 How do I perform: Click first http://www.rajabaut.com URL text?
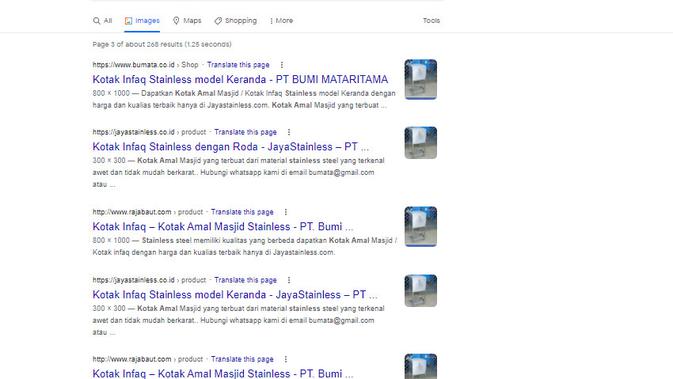point(132,212)
